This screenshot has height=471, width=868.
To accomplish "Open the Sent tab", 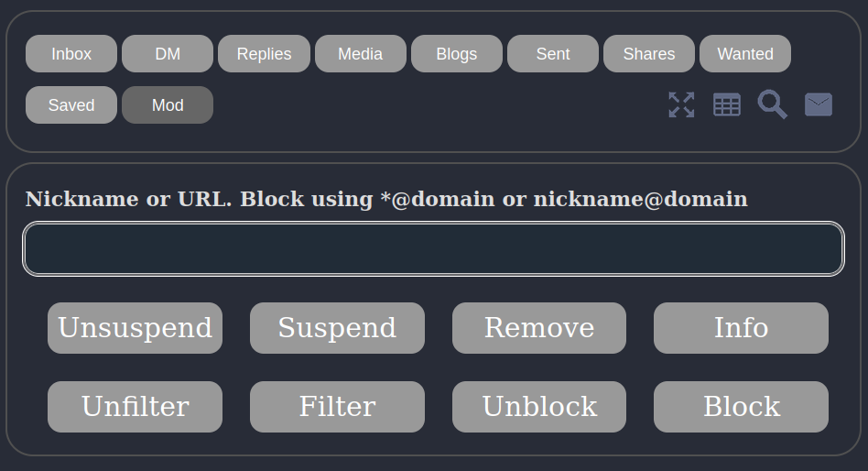I will (553, 54).
